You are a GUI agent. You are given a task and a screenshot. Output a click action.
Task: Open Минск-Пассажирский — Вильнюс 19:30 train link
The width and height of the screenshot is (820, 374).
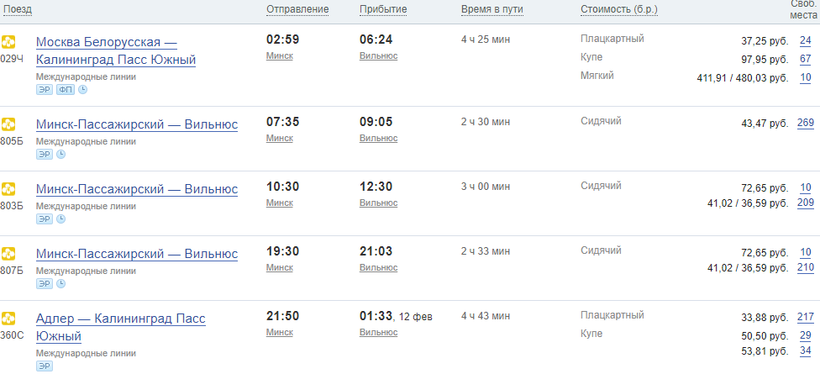(137, 254)
